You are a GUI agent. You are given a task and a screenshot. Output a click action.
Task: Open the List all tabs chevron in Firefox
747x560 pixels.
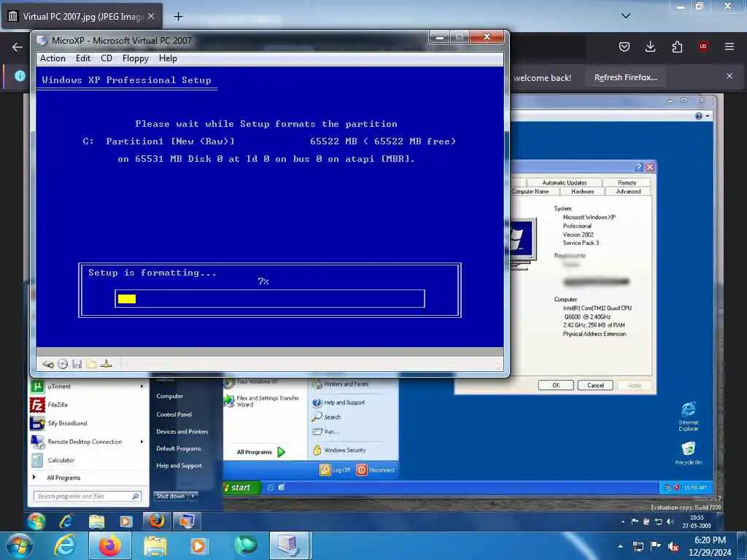[x=626, y=16]
